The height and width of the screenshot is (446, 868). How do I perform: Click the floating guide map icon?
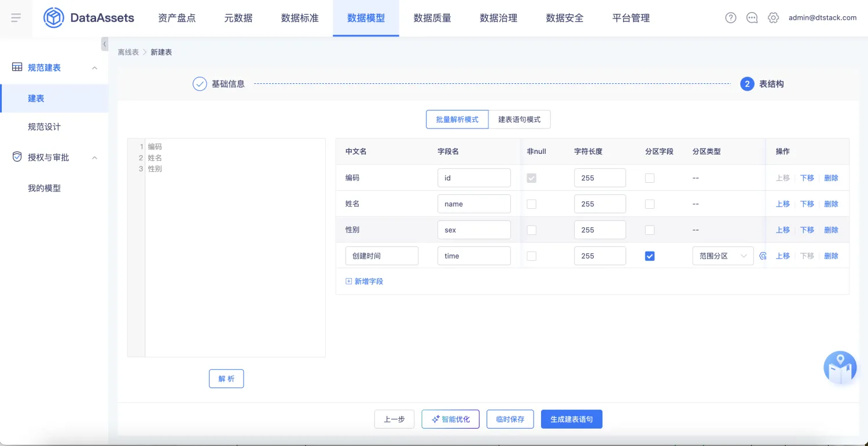click(840, 368)
